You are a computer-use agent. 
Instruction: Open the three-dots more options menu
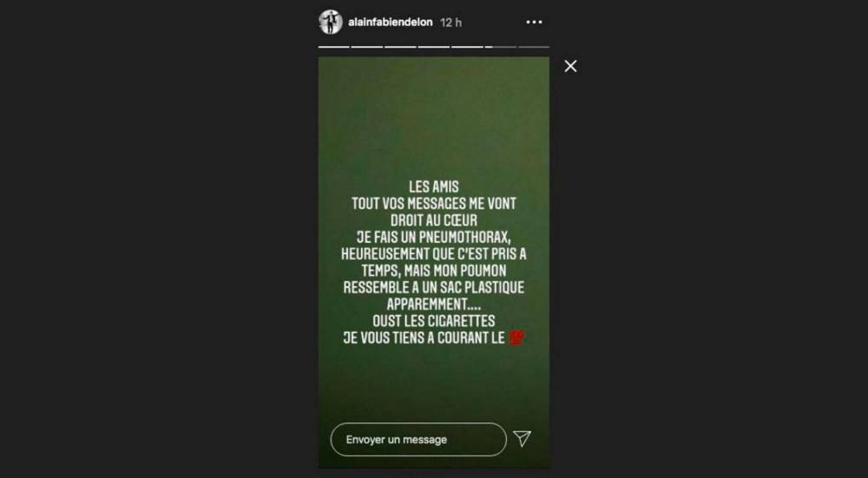point(534,23)
